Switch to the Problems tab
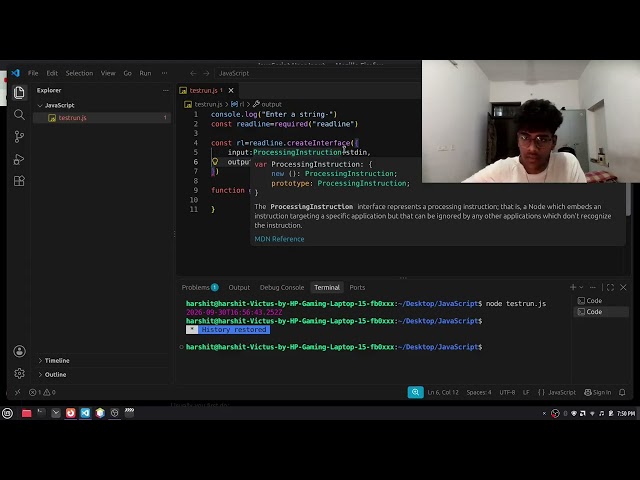 [x=200, y=287]
